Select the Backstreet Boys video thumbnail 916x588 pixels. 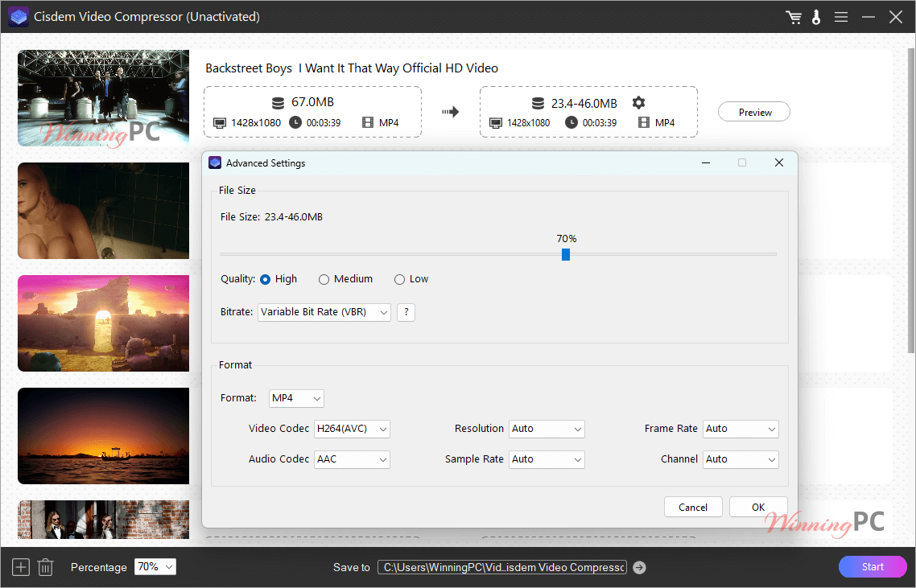103,98
